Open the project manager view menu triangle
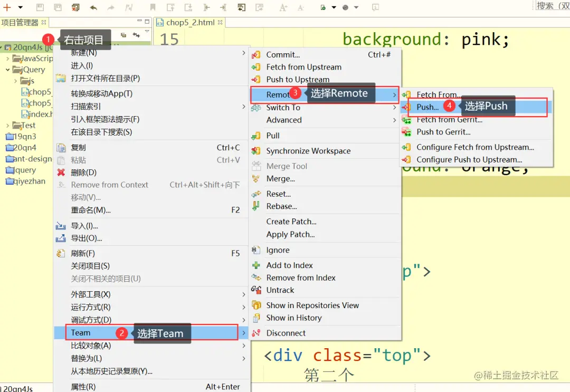Viewport: 570px width, 392px height. (147, 32)
